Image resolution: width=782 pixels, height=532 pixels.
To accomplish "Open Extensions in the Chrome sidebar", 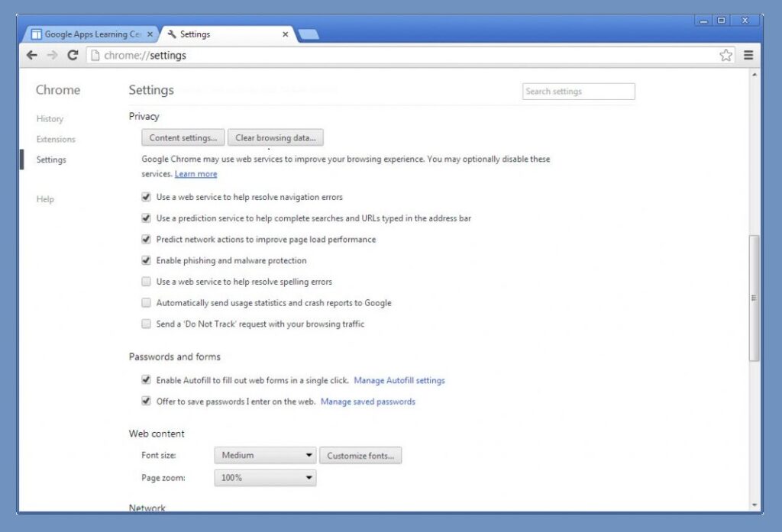I will [56, 139].
